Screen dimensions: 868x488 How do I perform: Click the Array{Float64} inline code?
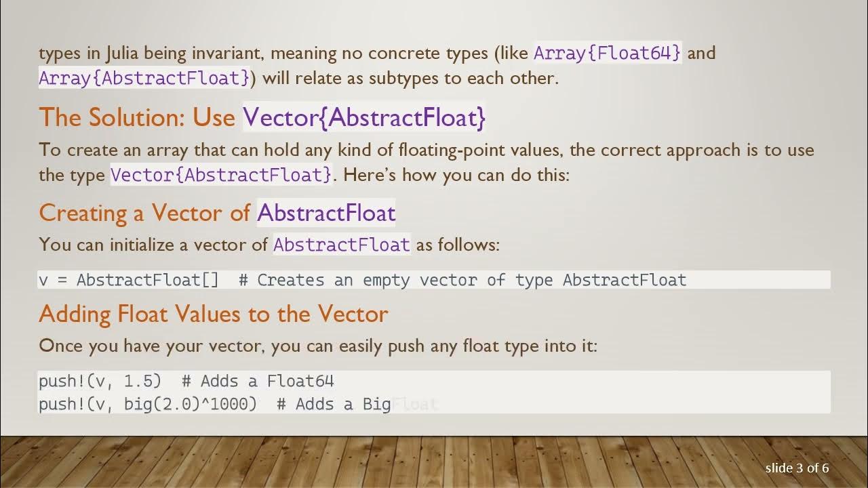608,53
